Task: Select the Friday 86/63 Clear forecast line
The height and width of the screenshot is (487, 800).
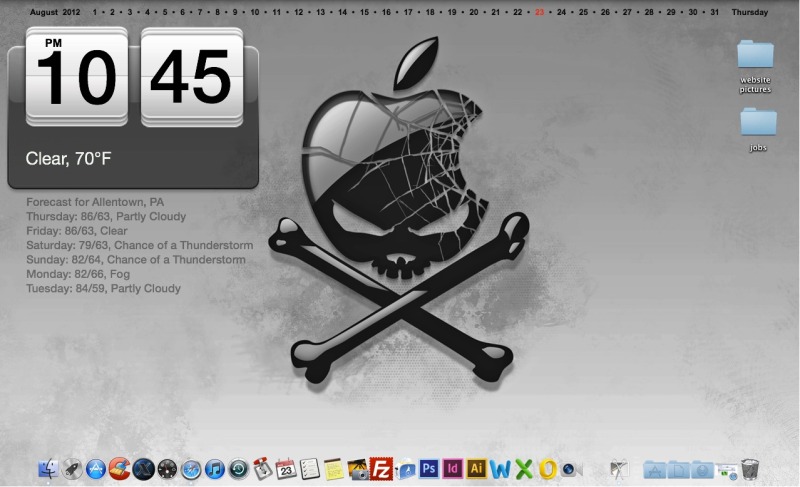Action: click(x=77, y=230)
